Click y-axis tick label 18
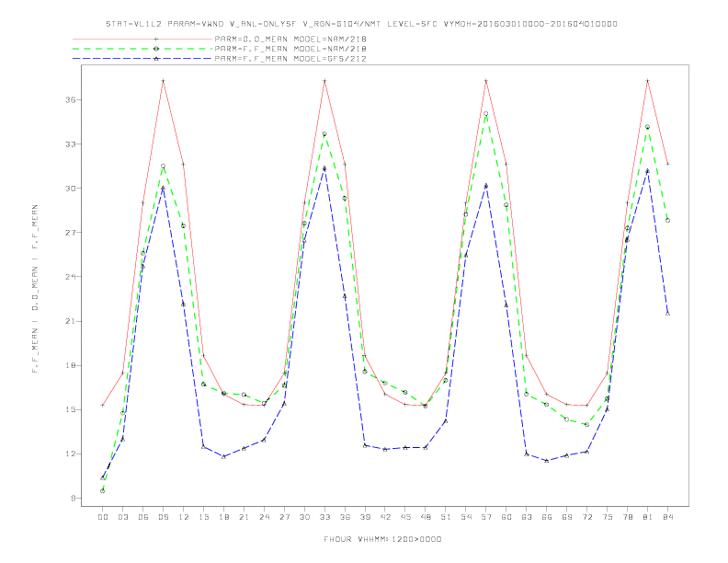728x563 pixels. pos(71,365)
